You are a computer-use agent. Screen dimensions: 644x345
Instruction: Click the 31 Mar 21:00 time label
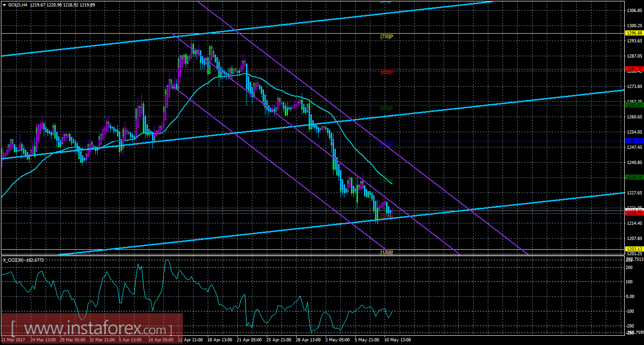pyautogui.click(x=103, y=340)
